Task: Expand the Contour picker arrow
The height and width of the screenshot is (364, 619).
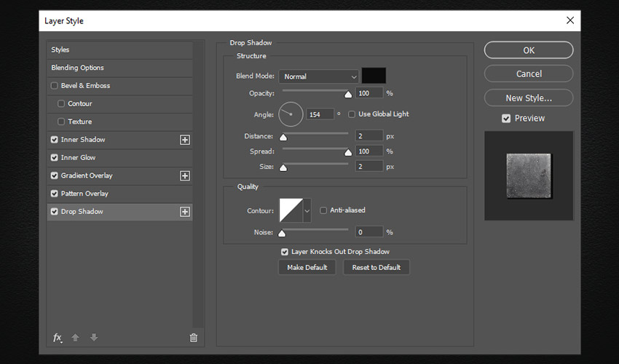Action: 307,210
